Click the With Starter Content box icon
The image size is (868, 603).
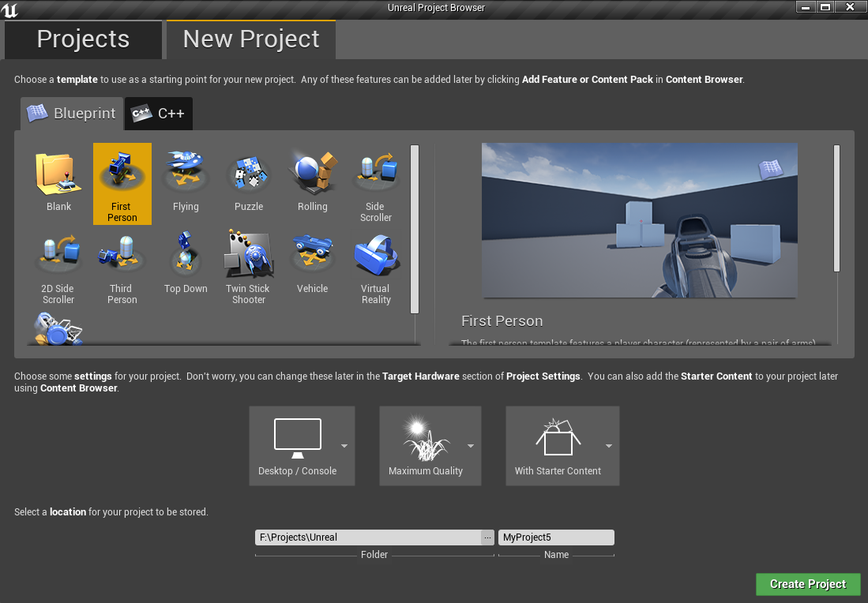click(558, 437)
